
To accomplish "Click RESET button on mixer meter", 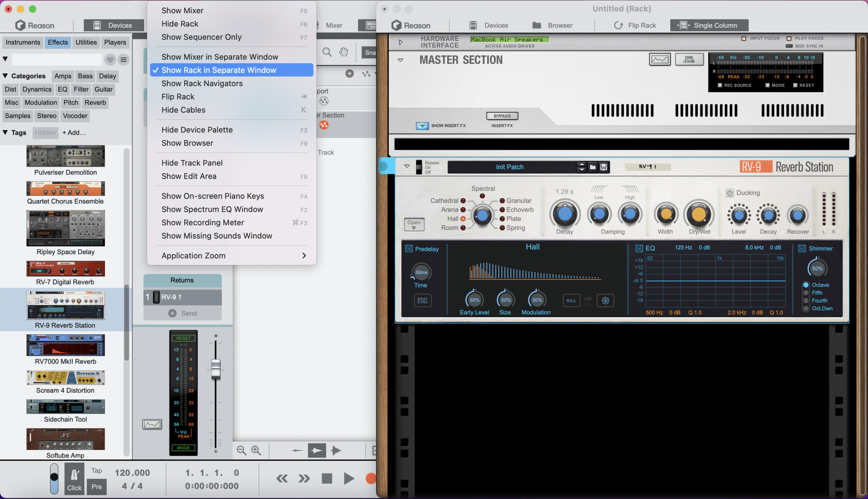I will tap(183, 338).
